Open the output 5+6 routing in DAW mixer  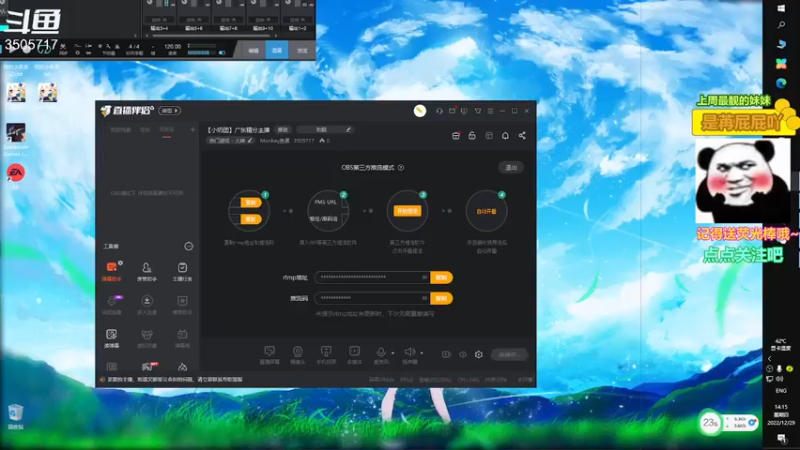pyautogui.click(x=194, y=28)
